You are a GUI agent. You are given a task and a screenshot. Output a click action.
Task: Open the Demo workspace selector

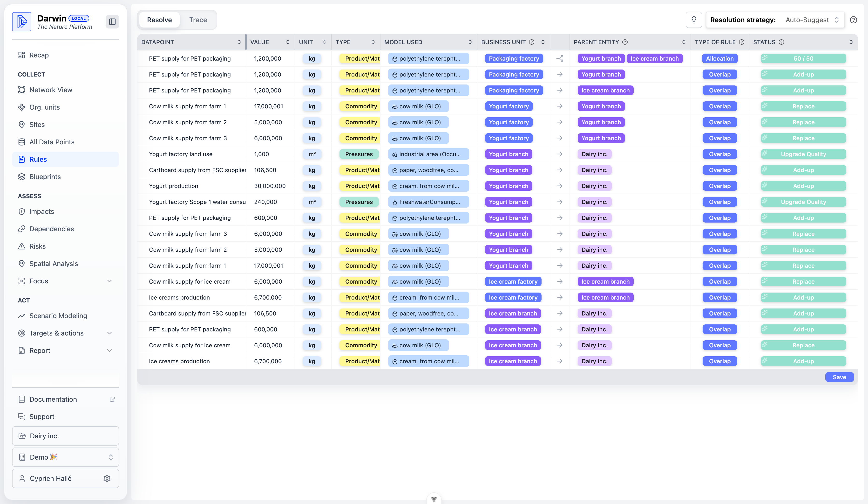65,457
